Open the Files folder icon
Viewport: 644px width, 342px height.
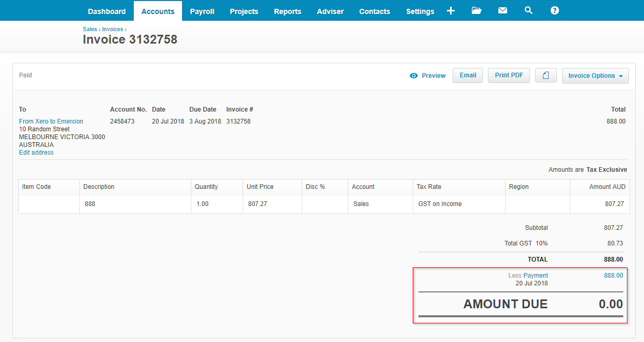point(477,11)
